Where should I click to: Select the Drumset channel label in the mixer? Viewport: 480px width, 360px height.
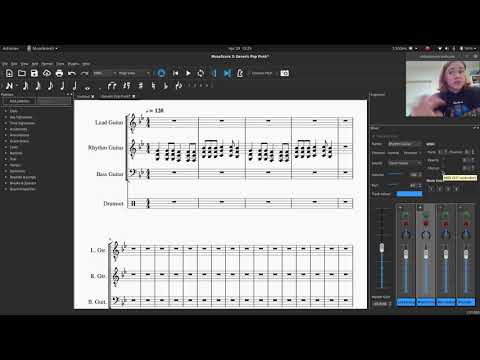click(466, 302)
